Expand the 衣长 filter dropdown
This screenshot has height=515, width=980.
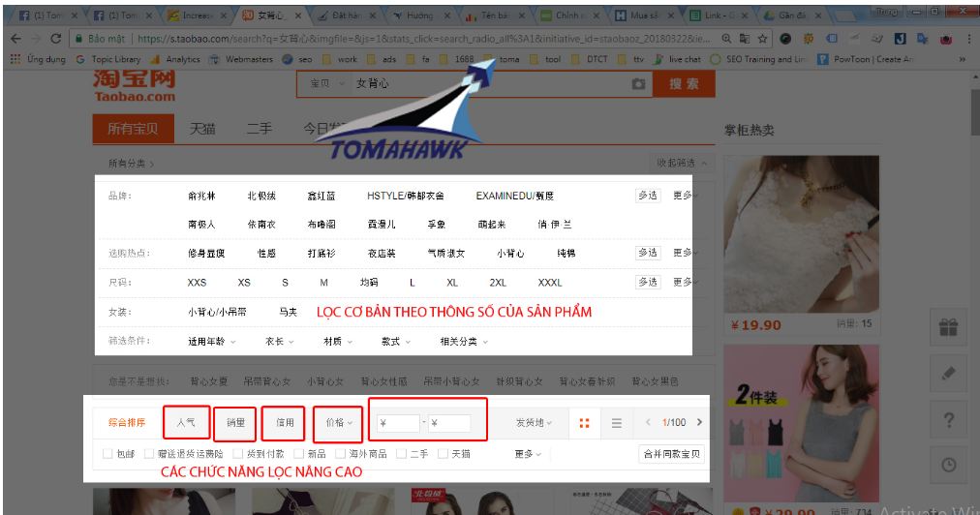pyautogui.click(x=279, y=342)
